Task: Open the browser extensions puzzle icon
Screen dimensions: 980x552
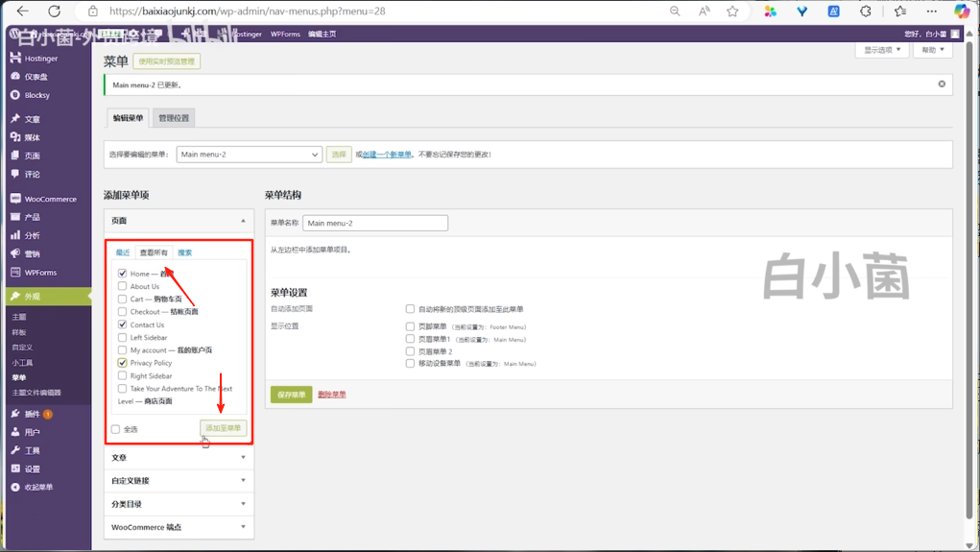Action: [866, 12]
